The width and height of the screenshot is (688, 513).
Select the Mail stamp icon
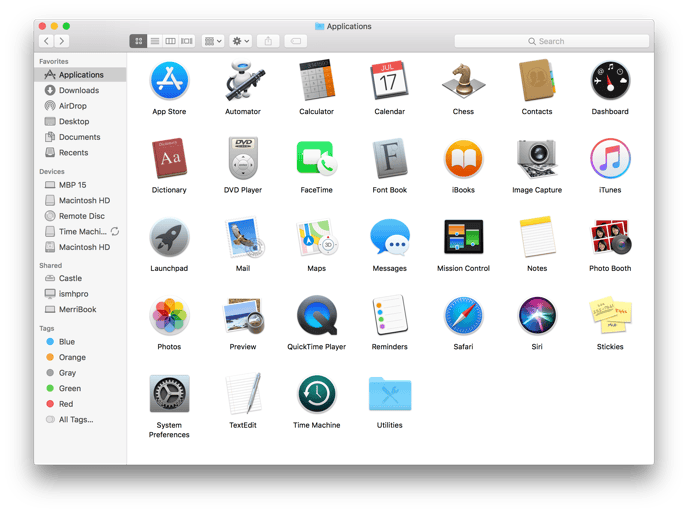coord(244,237)
